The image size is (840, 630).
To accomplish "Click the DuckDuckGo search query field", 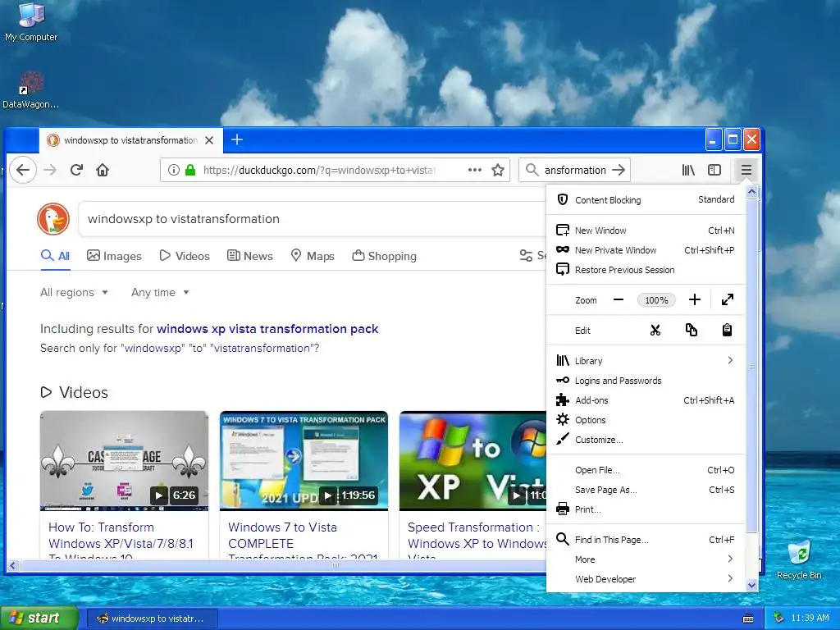I will pyautogui.click(x=313, y=219).
